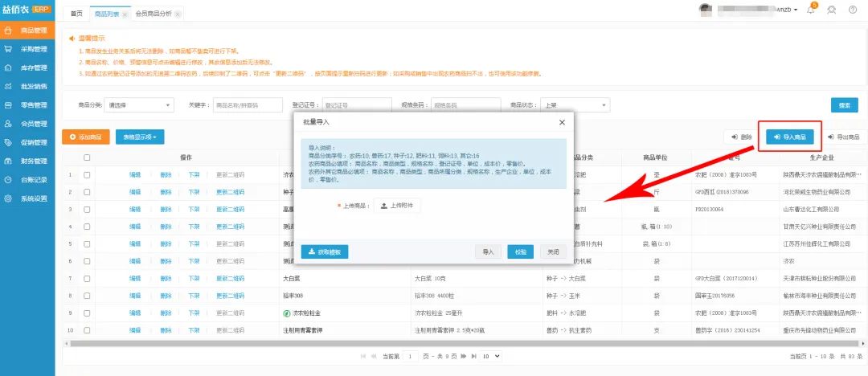Open 系统设置 in the sidebar
This screenshot has height=376, width=868.
coord(28,198)
